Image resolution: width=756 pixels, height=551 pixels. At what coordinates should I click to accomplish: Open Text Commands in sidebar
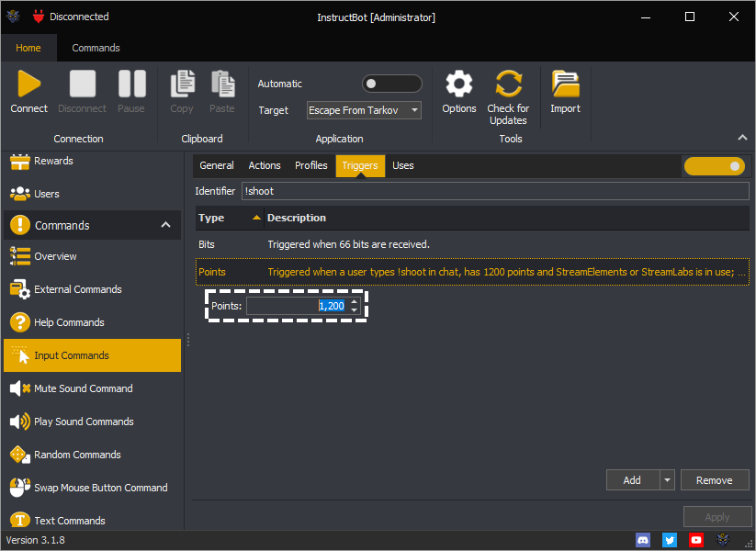point(92,520)
